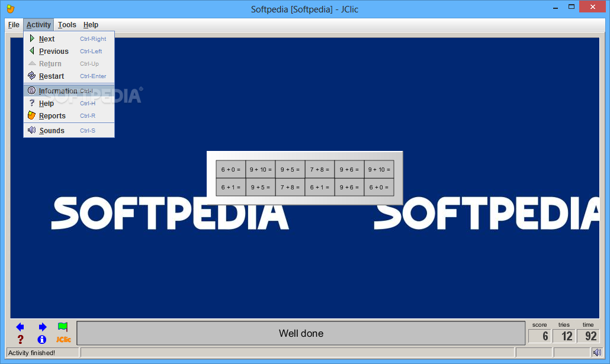The image size is (610, 364).
Task: Click the bottom row '7 + 8 =' cell
Action: 290,187
